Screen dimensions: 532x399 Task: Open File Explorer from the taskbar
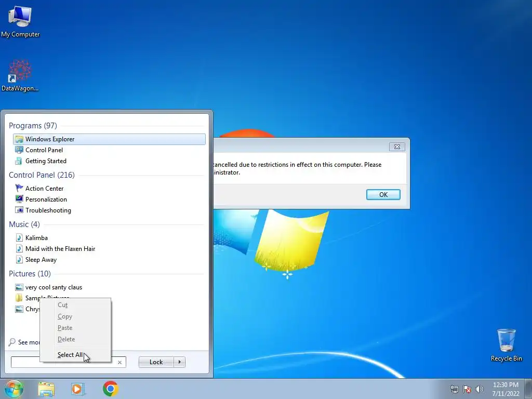pos(46,389)
